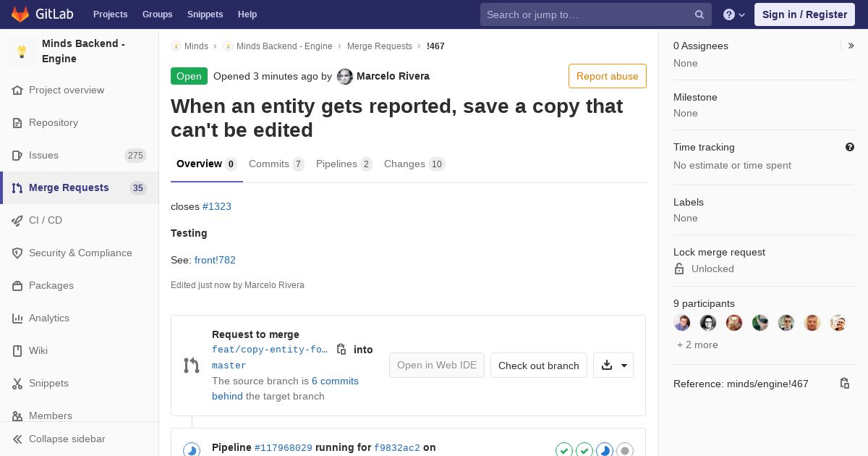Viewport: 868px width, 456px height.
Task: Copy source branch name icon
Action: pos(341,349)
